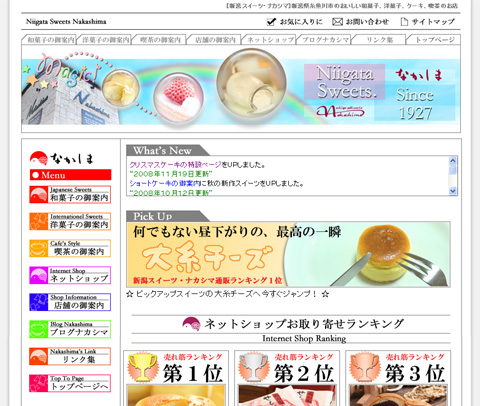Open Blog Nakashima ブログナカシマ sidebar button
The height and width of the screenshot is (406, 480).
[70, 329]
